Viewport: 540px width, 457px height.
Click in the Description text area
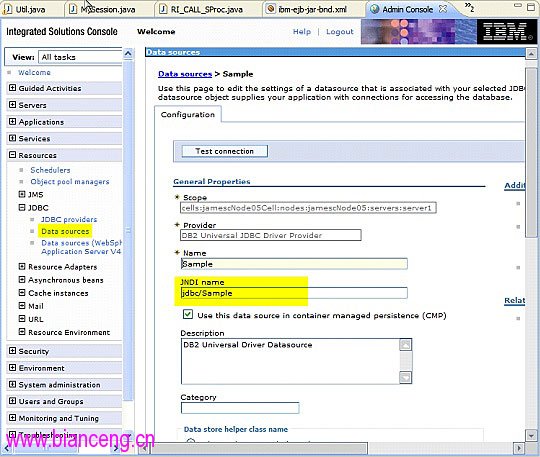pyautogui.click(x=290, y=361)
